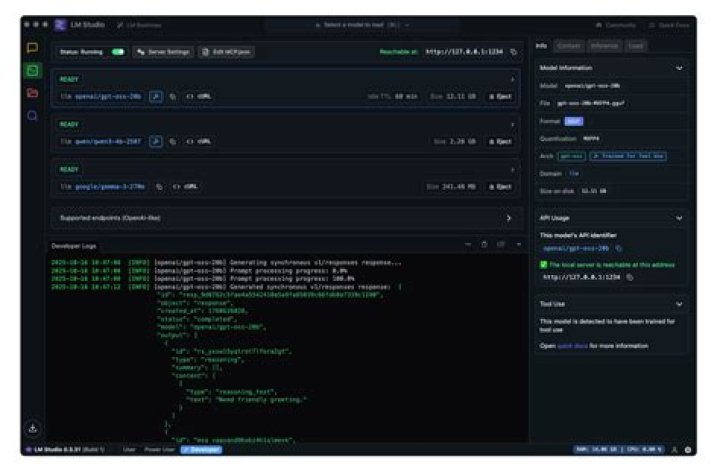Eject the openai/gpt-oss-20b model
This screenshot has width=720, height=474.
coord(500,96)
